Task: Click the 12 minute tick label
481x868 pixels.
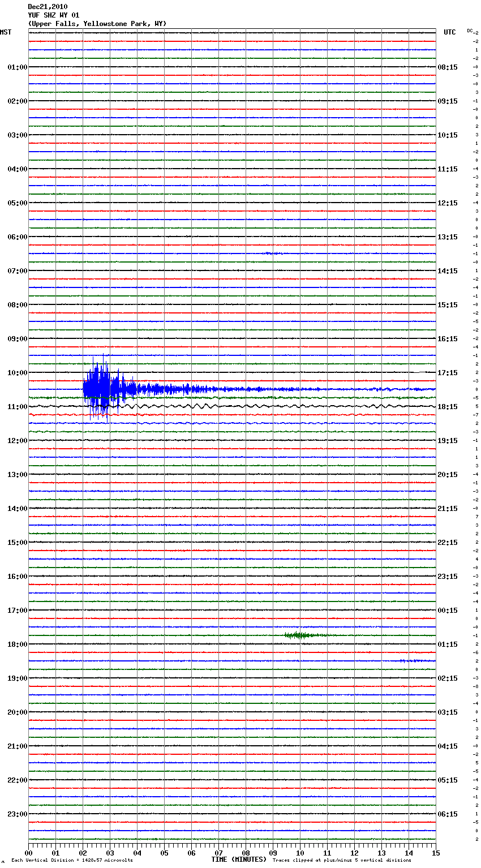Action: click(x=354, y=853)
